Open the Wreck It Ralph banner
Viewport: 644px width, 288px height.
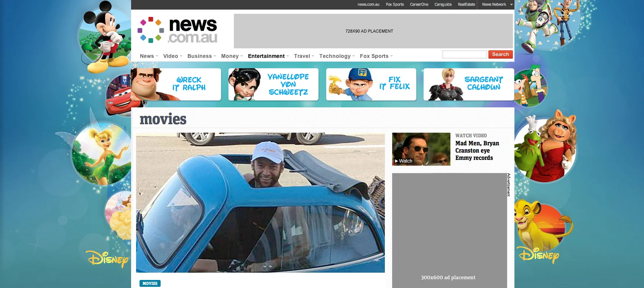(x=176, y=84)
